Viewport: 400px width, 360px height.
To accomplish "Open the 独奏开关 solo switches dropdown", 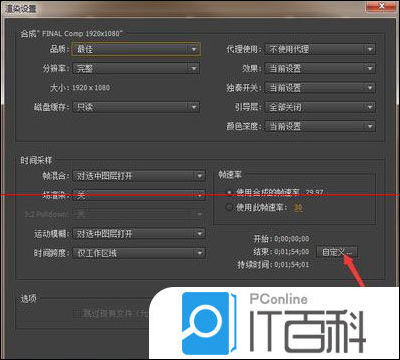I will [320, 88].
